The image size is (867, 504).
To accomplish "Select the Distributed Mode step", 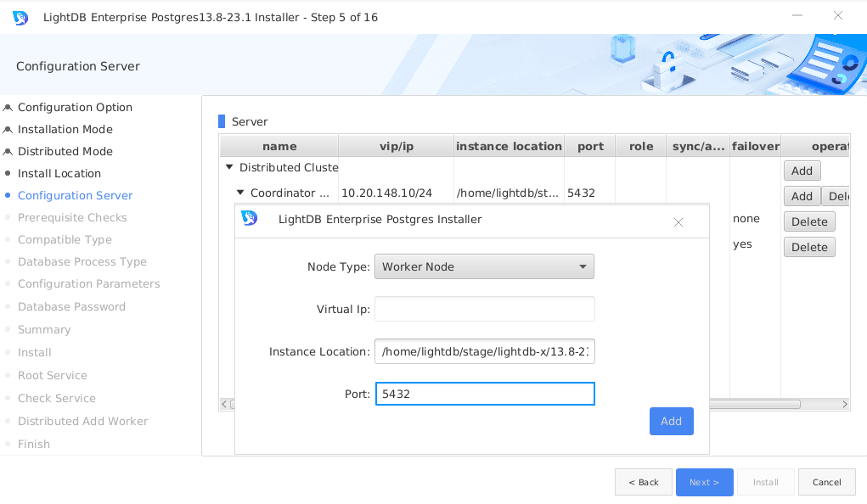I will tap(65, 151).
